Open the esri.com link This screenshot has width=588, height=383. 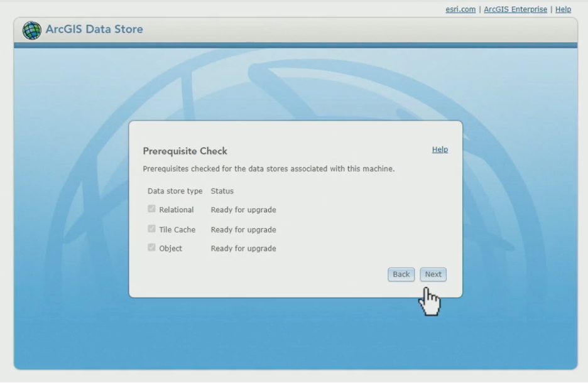pos(459,9)
